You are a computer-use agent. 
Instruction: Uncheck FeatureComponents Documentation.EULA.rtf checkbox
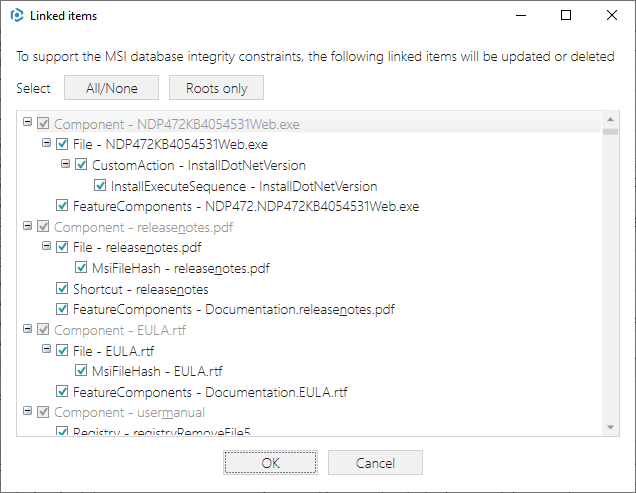pos(62,391)
